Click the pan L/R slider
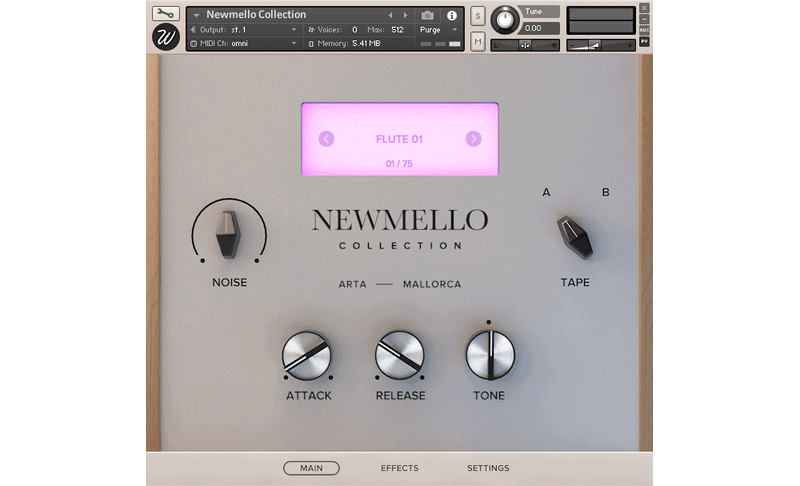 coord(525,45)
